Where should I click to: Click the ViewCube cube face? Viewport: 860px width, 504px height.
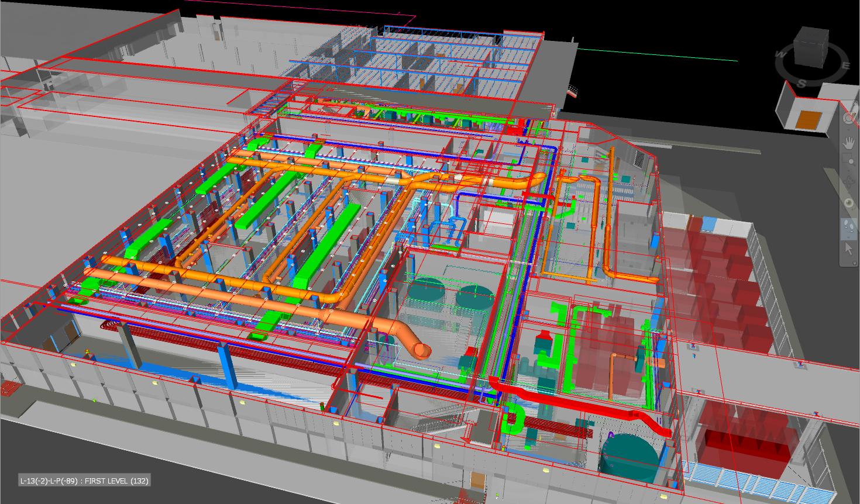(810, 46)
